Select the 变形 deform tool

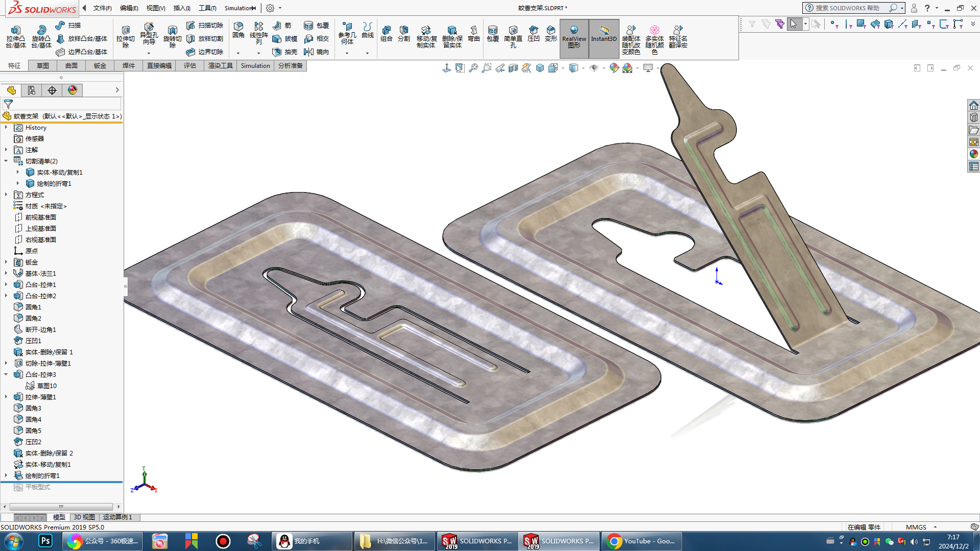(551, 34)
